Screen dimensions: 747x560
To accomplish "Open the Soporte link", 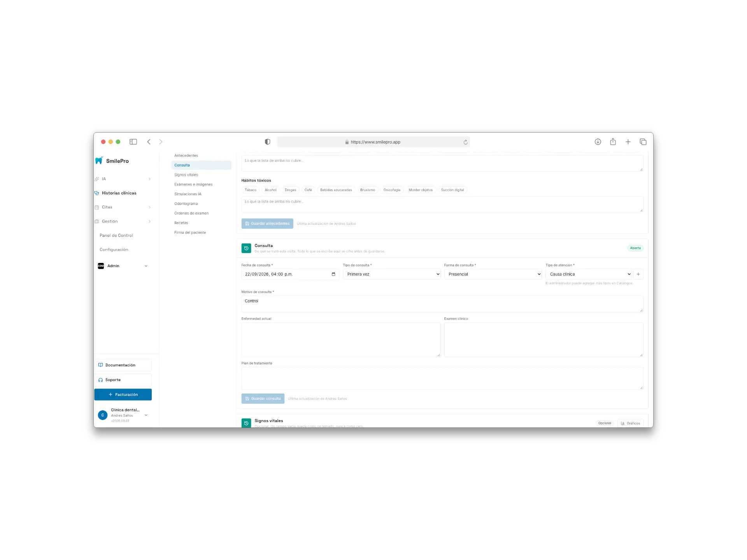I will click(x=123, y=380).
